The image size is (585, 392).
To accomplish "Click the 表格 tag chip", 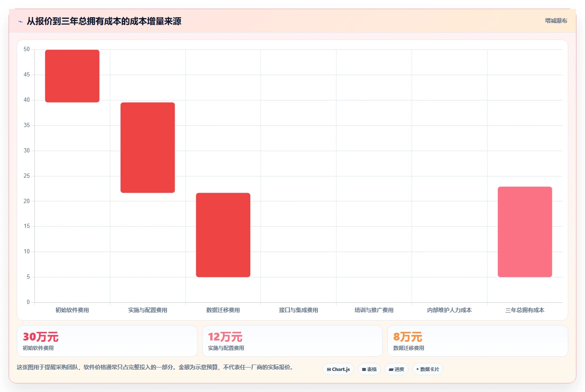I will [369, 369].
